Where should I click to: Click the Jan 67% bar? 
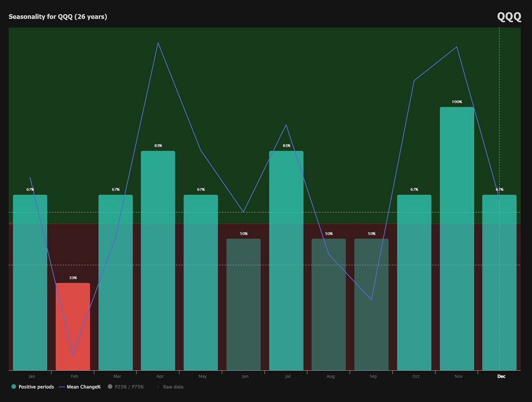(x=30, y=283)
